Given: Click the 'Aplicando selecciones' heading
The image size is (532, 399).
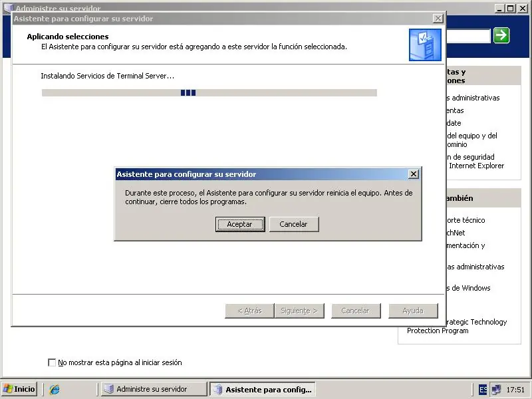Looking at the screenshot, I should 68,37.
